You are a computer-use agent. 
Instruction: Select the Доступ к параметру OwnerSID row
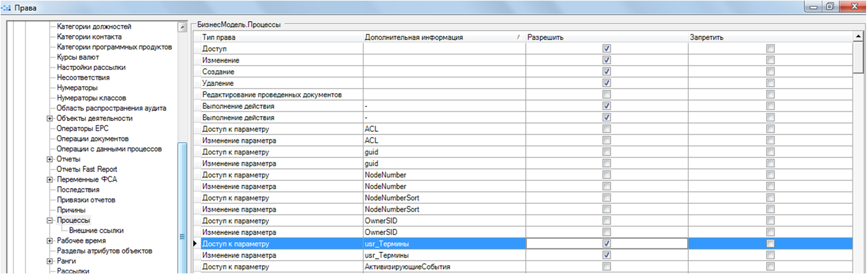(280, 220)
